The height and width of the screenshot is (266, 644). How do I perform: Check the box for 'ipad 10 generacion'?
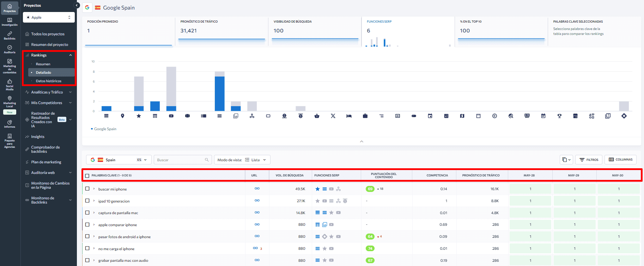87,201
